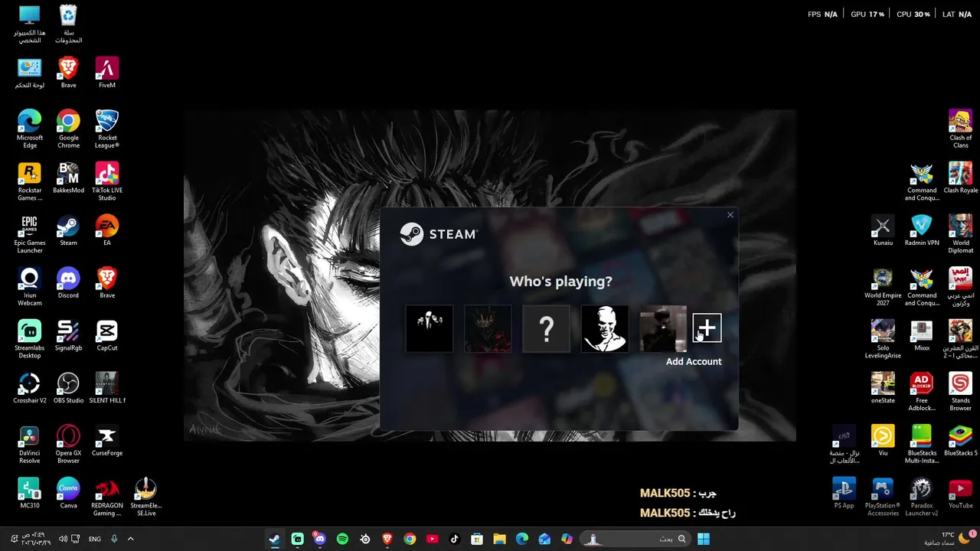Image resolution: width=980 pixels, height=551 pixels.
Task: Open World Empire 2027 shortcut
Action: click(883, 286)
